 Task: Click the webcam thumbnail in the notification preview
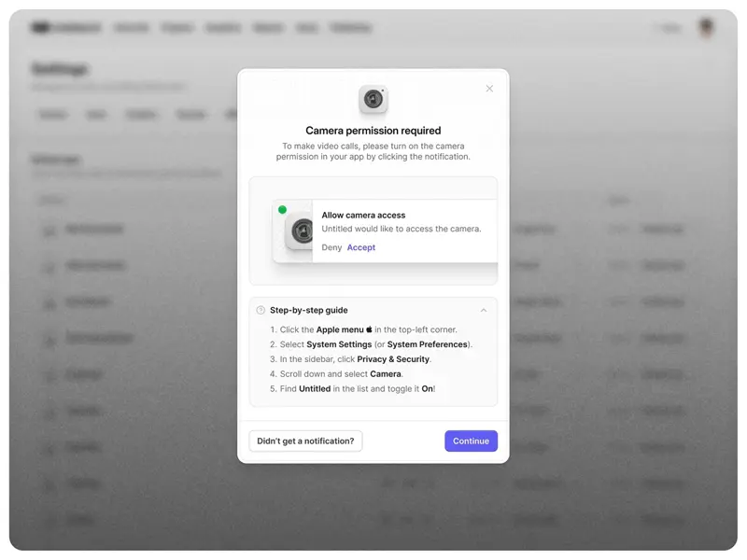(x=301, y=231)
